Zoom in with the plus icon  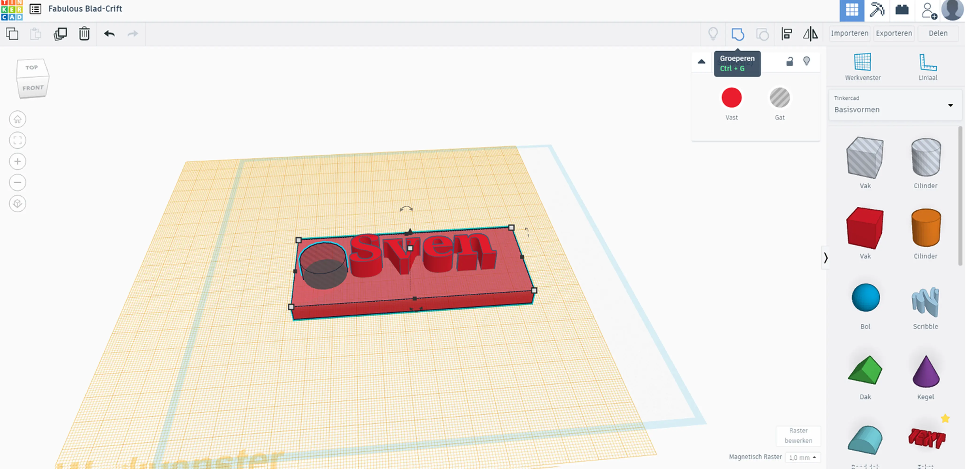pos(18,162)
